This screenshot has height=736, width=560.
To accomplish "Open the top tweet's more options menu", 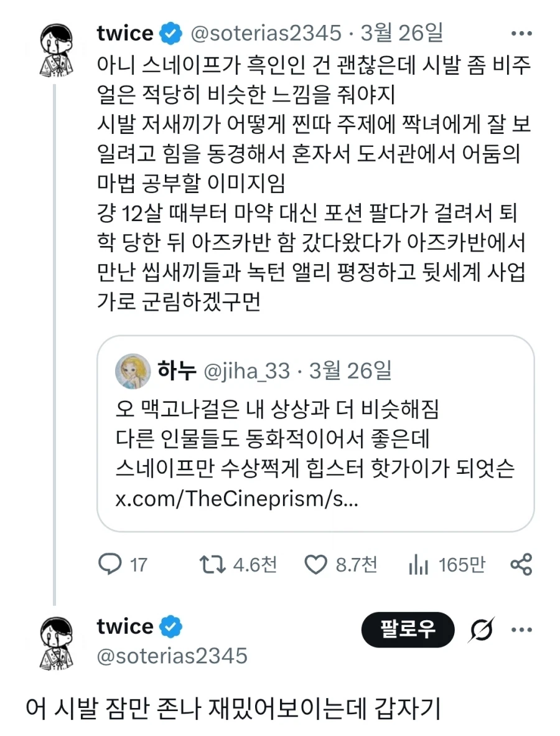I will tap(520, 33).
